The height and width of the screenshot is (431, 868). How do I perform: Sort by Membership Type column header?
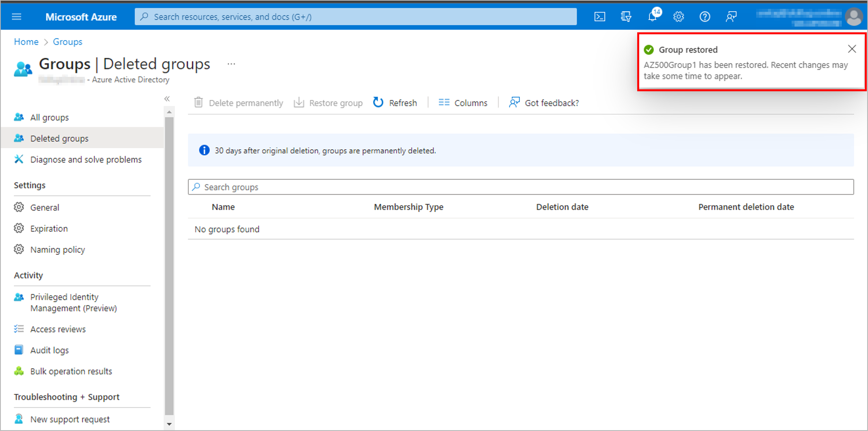(x=408, y=207)
